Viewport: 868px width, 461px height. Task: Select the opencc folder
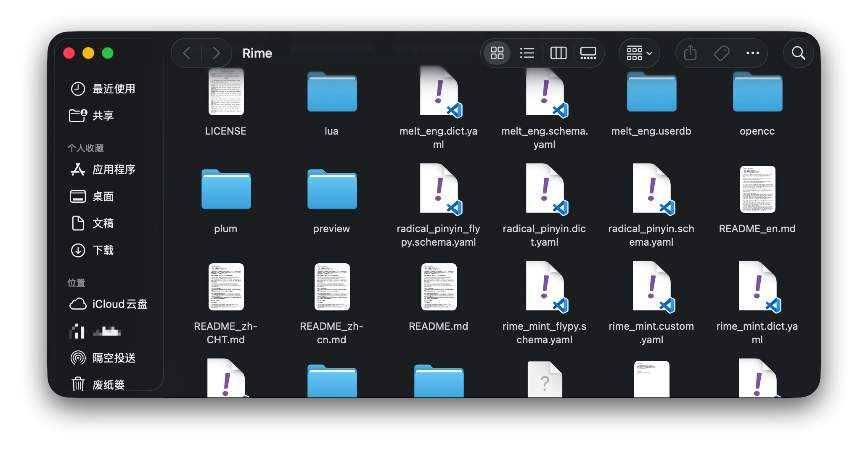pyautogui.click(x=757, y=92)
